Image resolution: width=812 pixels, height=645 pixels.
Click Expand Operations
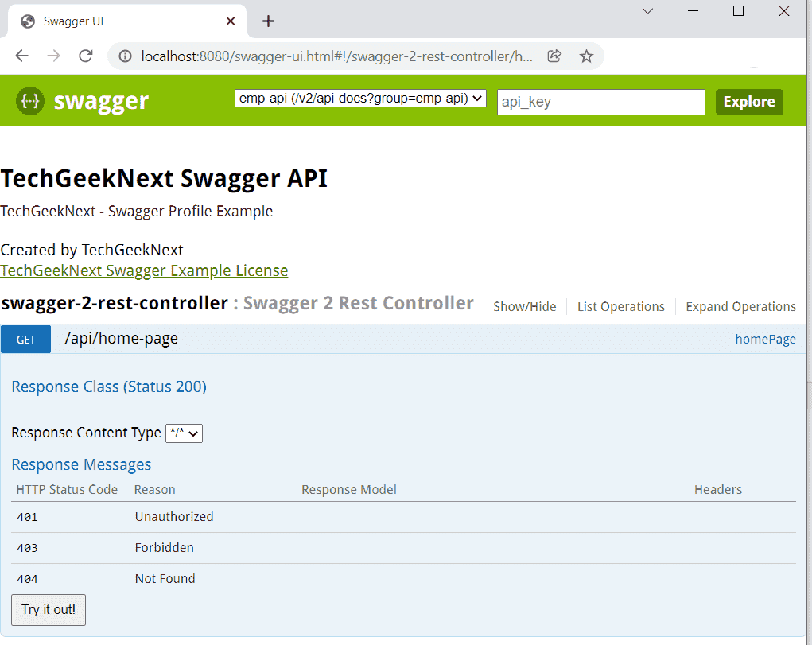[740, 307]
